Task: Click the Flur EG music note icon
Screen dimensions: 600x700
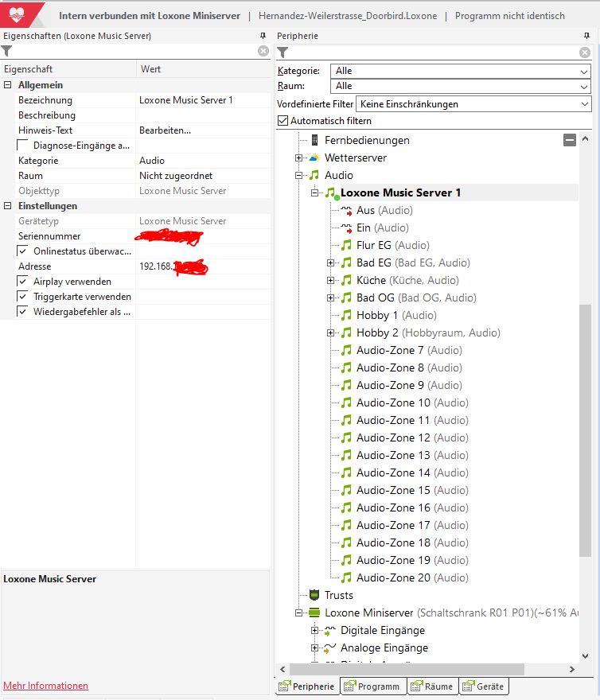Action: coord(346,245)
